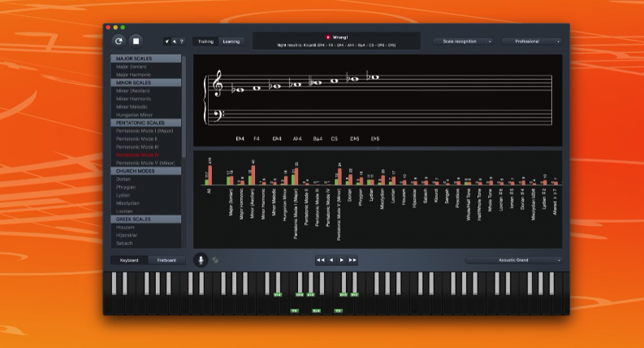Click the red Wrong! status icon
The width and height of the screenshot is (644, 348).
point(328,37)
